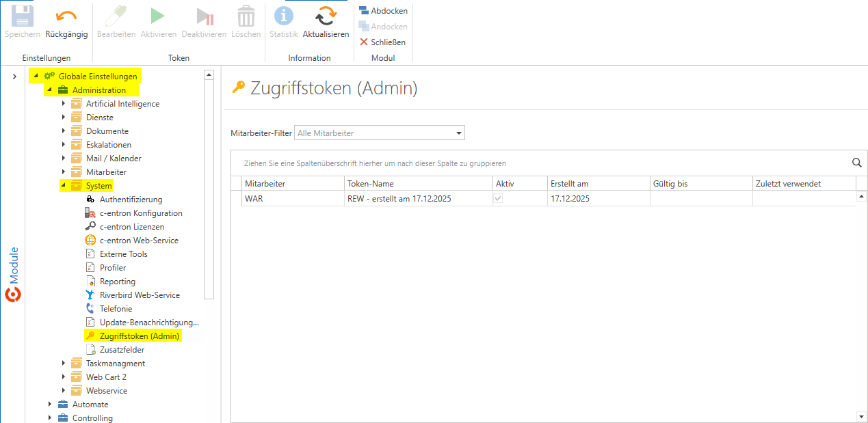868x423 pixels.
Task: Click the Andocken toolbar item
Action: tap(383, 27)
